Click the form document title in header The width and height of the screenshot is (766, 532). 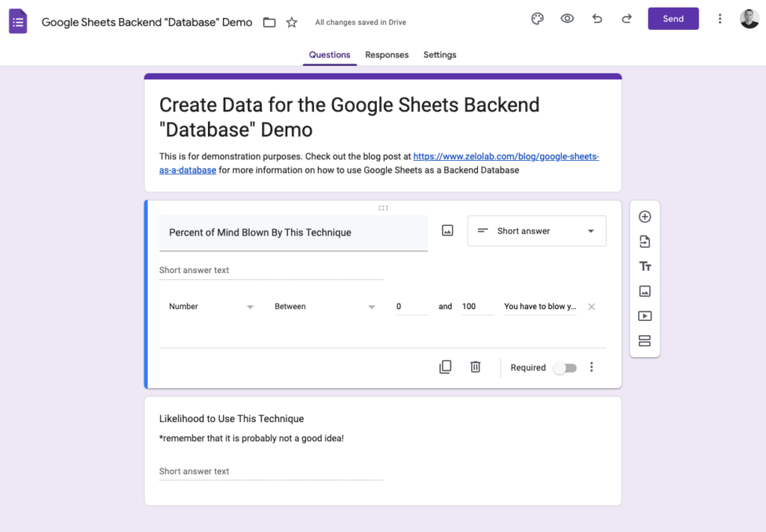(x=147, y=22)
